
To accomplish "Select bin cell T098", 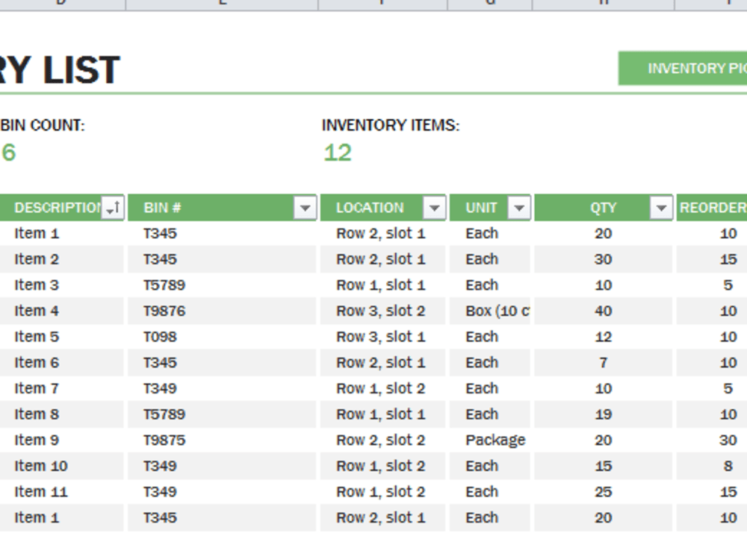I will (x=222, y=337).
